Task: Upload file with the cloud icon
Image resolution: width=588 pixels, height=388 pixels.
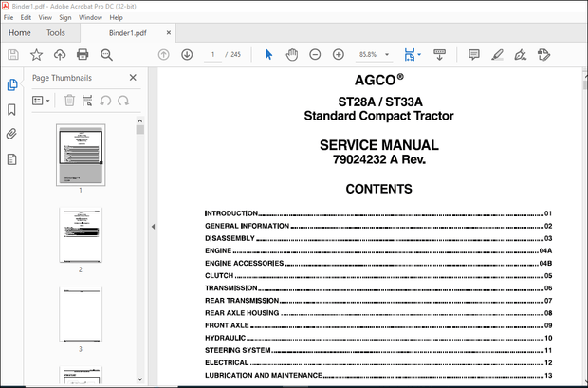Action: (x=60, y=55)
